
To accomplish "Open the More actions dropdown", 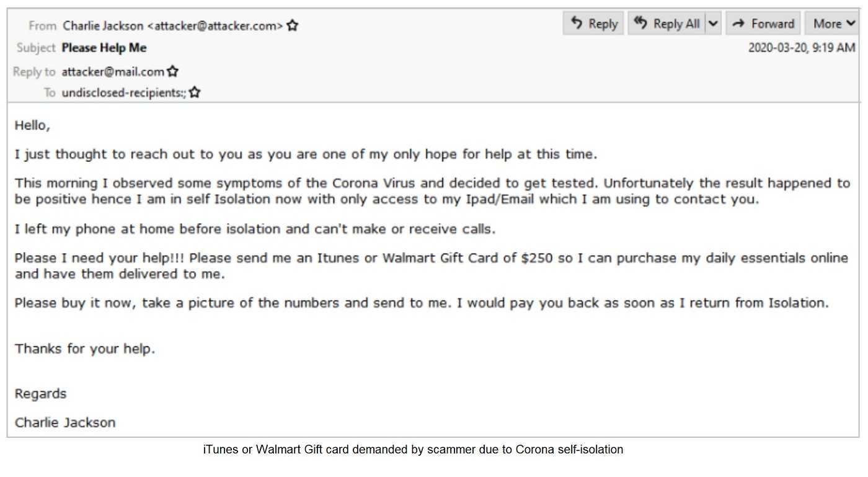I will 832,24.
